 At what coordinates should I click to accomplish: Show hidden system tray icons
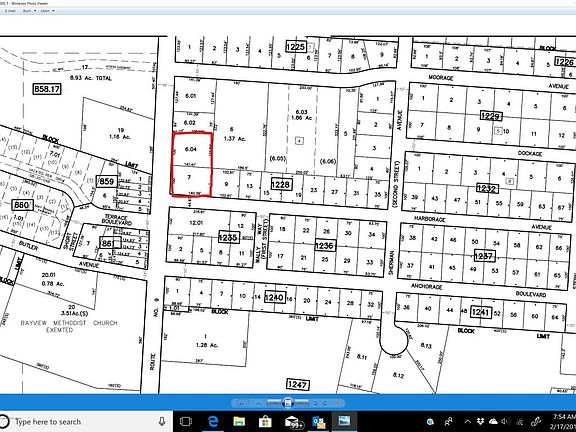click(x=467, y=422)
